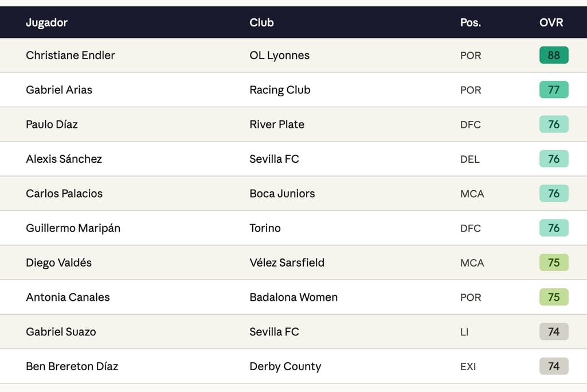Click the 88 rating badge
This screenshot has width=587, height=392.
coord(553,56)
